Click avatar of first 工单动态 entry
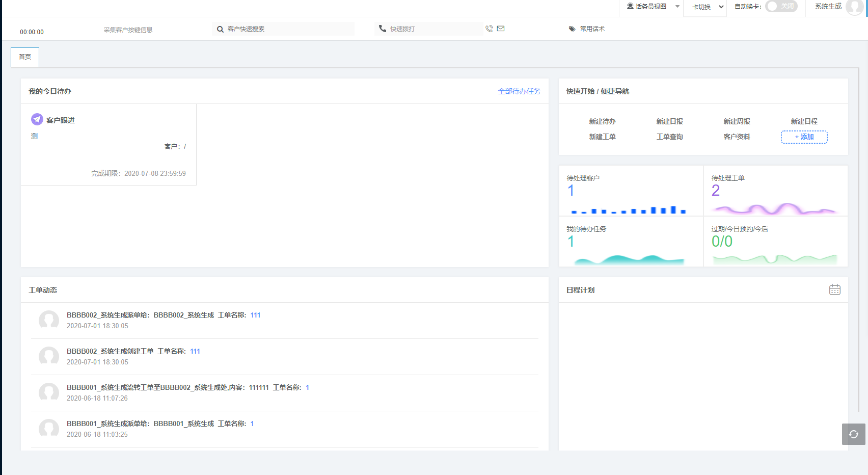This screenshot has width=868, height=475. tap(49, 320)
